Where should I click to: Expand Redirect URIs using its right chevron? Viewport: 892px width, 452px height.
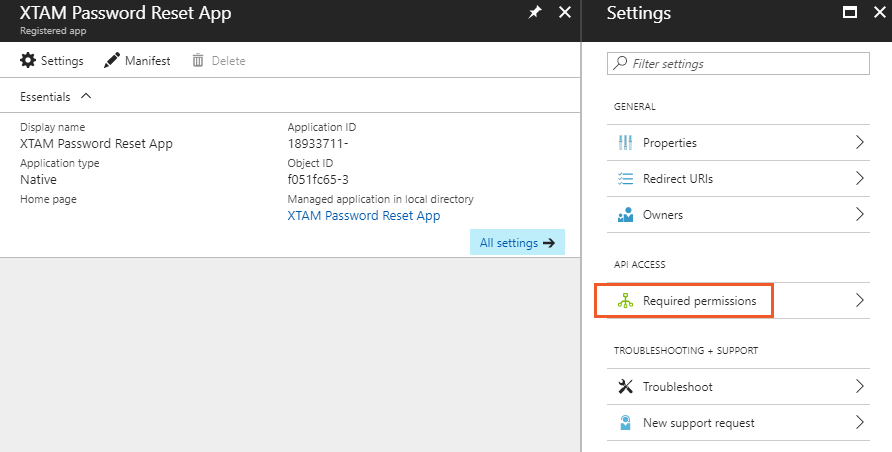[859, 179]
